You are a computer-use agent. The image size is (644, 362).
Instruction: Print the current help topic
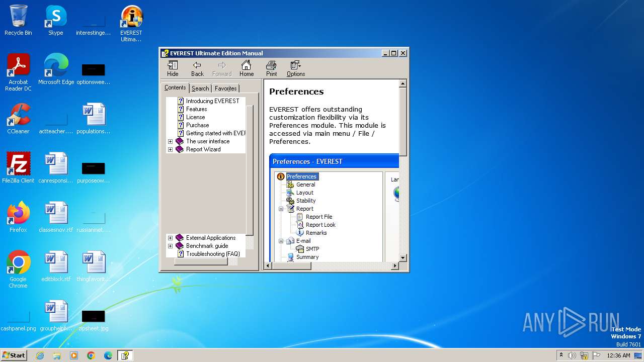(271, 68)
